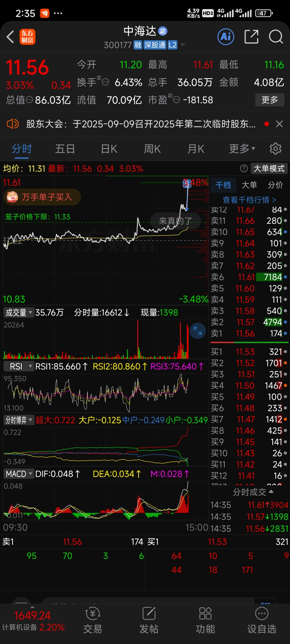Tap the intraday price chart area
This screenshot has width=290, height=644.
[106, 241]
